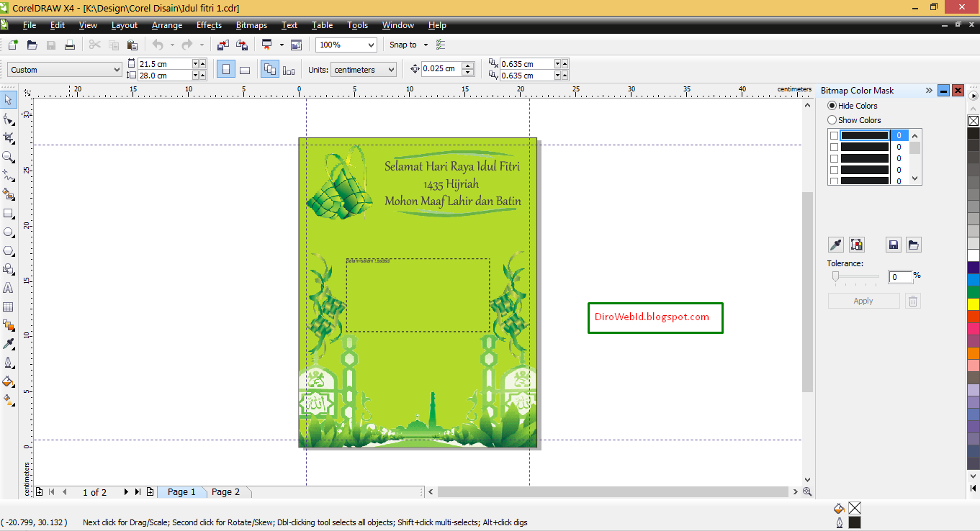The width and height of the screenshot is (980, 531).
Task: Enable the Show Colors option
Action: [x=832, y=119]
